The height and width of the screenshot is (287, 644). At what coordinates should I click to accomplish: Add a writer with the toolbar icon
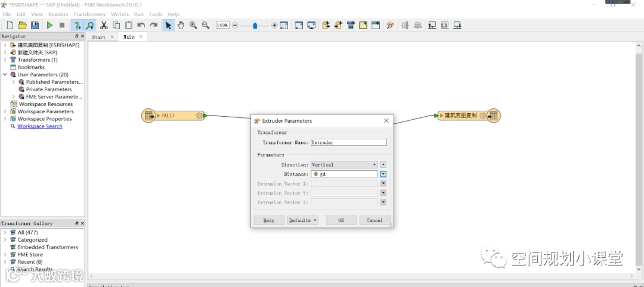339,26
